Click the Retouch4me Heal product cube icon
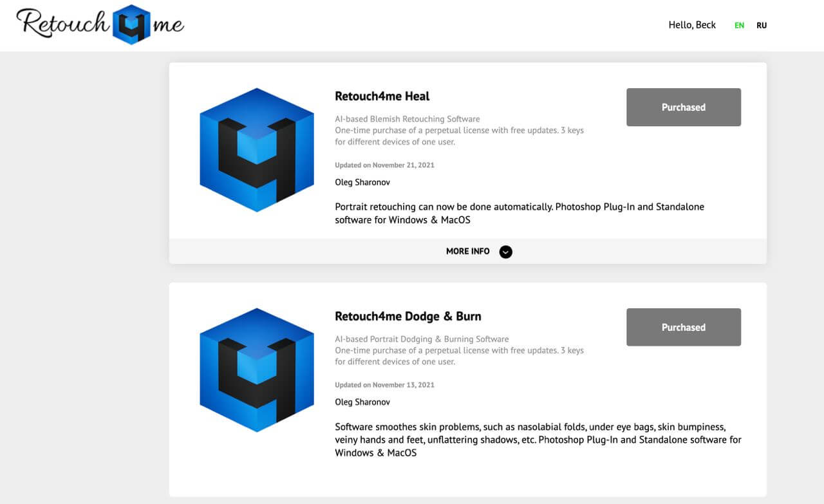 [257, 150]
